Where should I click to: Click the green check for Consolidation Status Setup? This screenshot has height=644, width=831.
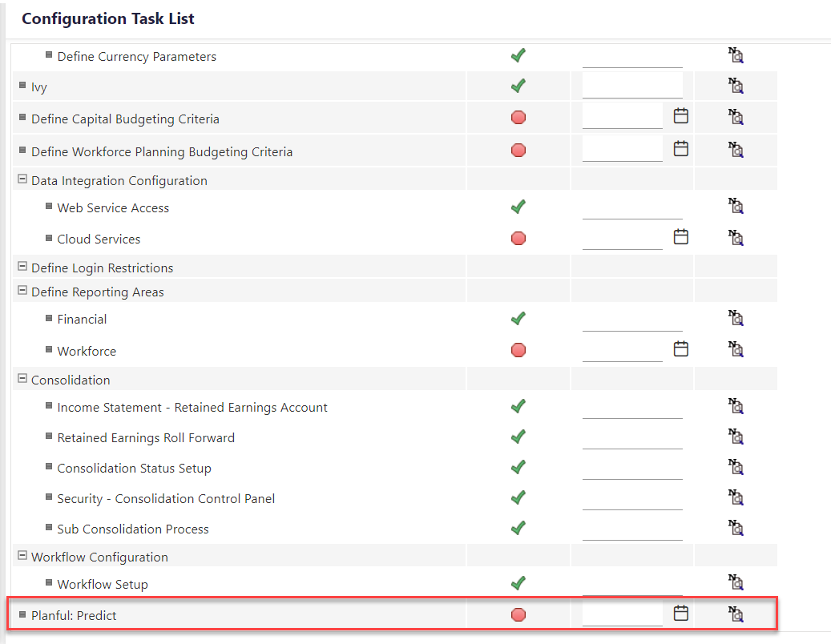pyautogui.click(x=518, y=466)
